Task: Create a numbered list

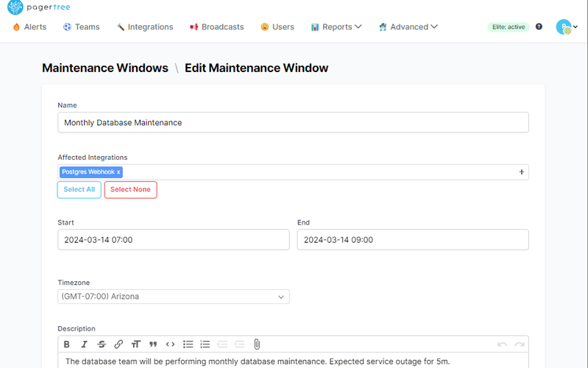Action: (205, 344)
